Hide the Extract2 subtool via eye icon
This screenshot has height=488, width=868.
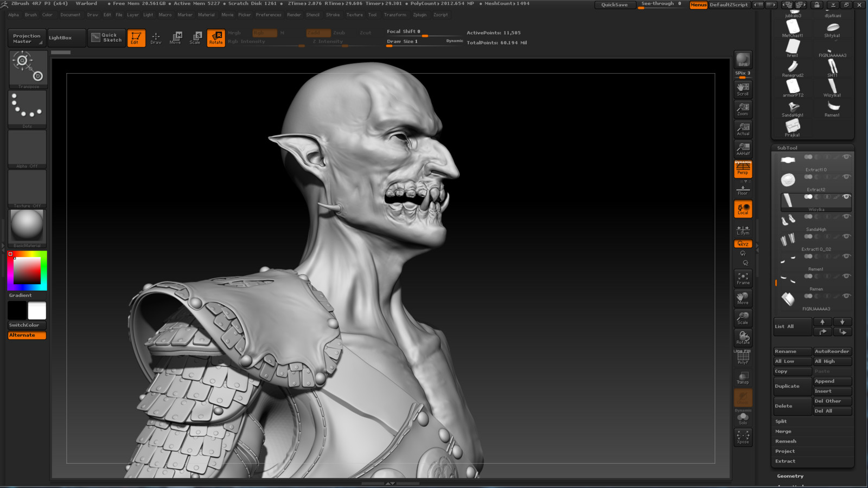click(846, 177)
